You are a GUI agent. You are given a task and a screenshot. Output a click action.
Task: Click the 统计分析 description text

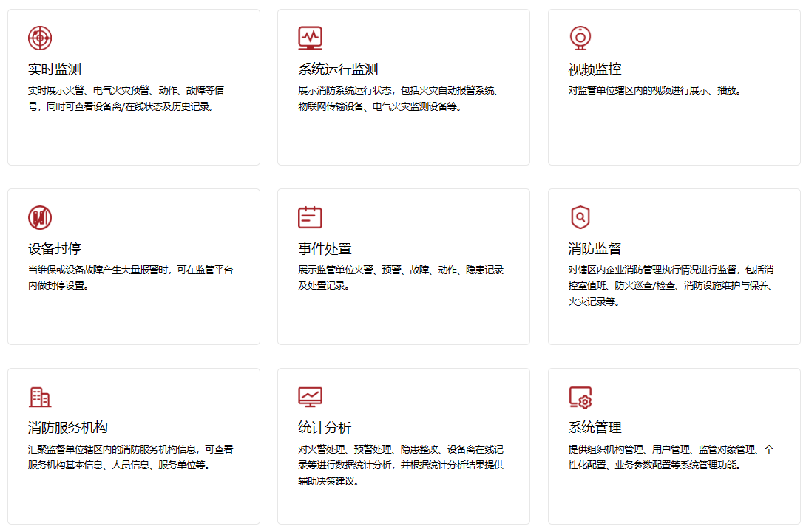[401, 465]
